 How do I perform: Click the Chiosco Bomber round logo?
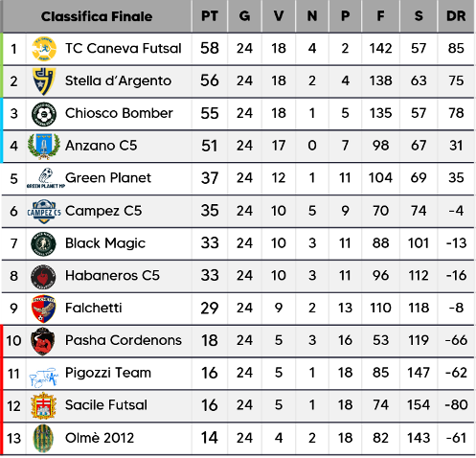click(x=44, y=114)
